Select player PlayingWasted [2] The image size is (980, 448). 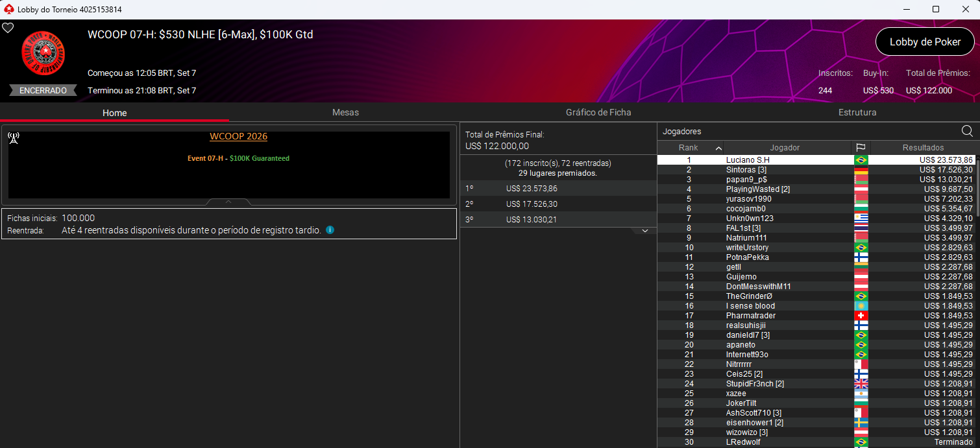click(816, 189)
